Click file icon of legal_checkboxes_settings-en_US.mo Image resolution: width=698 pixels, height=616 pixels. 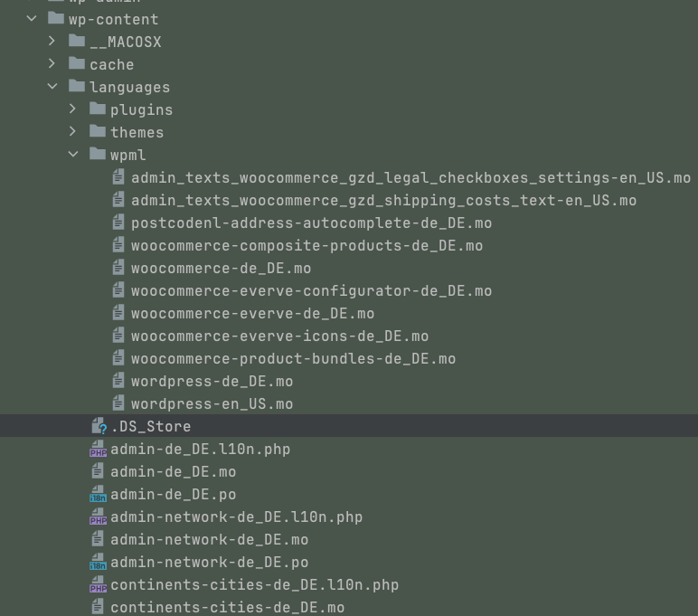click(118, 177)
